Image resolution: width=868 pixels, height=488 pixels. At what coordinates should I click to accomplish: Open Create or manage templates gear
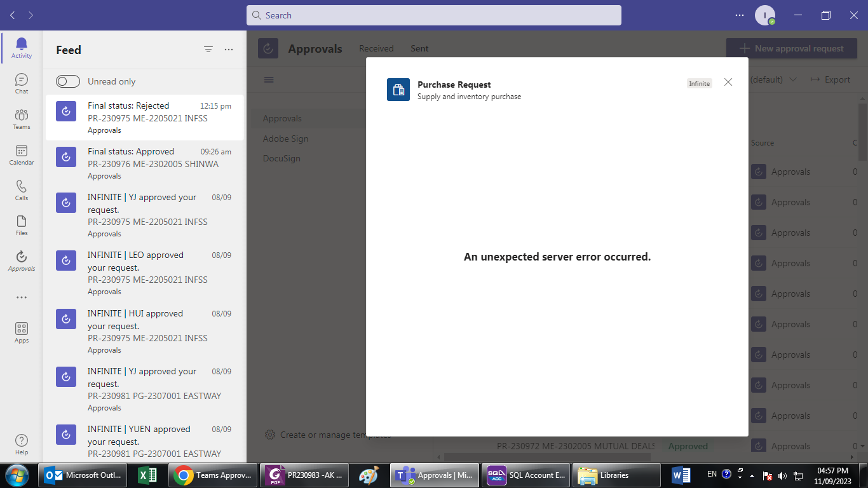click(270, 435)
